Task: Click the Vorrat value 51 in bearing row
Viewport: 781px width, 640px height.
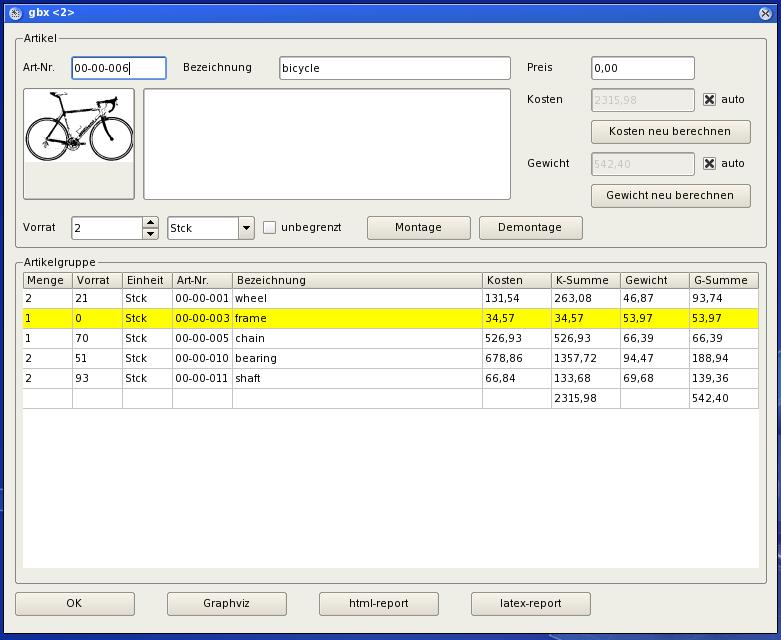Action: 98,358
